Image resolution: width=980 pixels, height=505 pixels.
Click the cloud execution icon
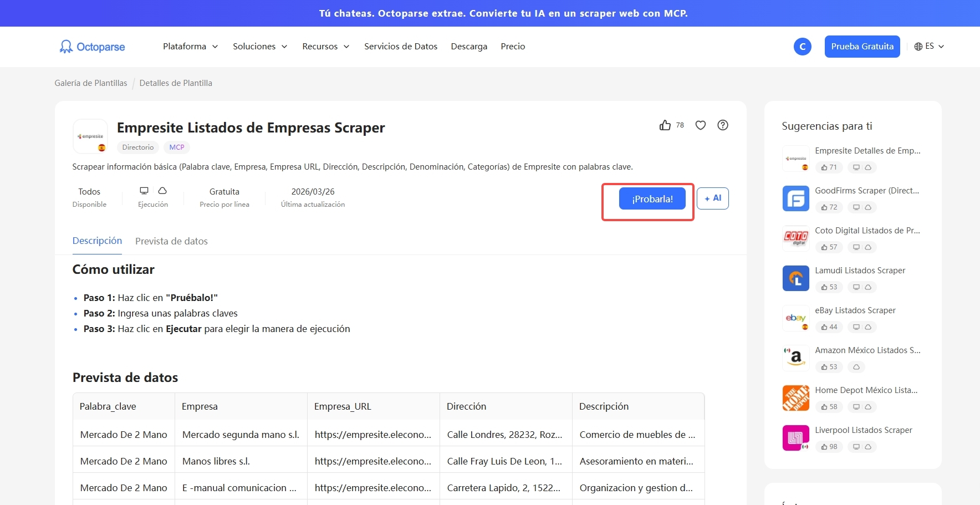[162, 191]
